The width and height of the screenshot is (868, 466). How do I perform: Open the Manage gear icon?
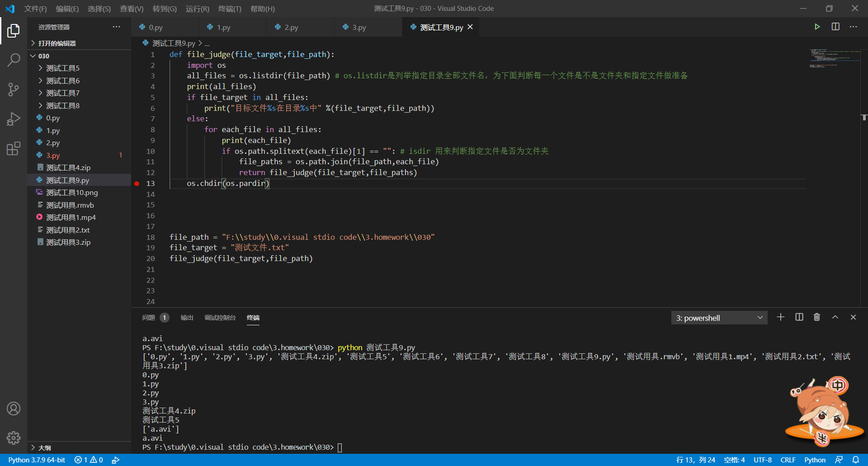[14, 437]
